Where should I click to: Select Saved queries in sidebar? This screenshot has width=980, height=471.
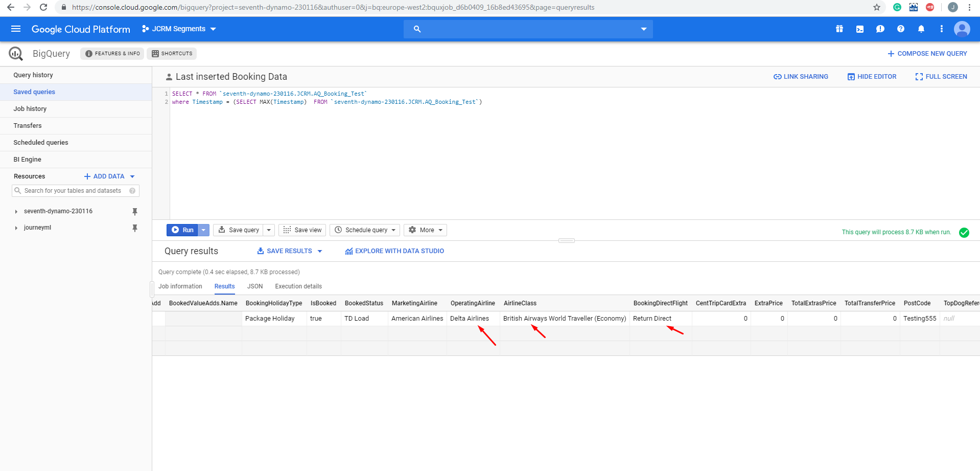76,92
